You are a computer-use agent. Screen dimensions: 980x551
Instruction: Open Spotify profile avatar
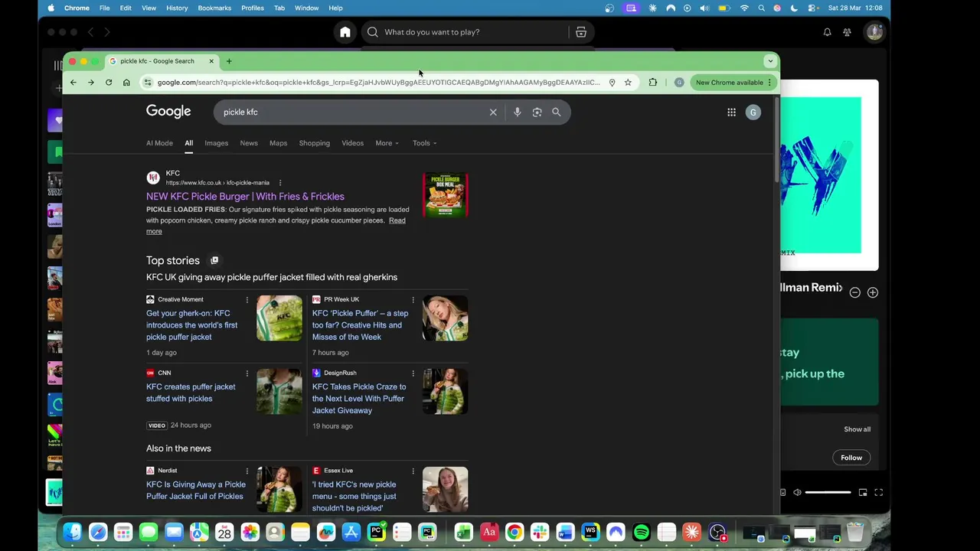[x=874, y=32]
